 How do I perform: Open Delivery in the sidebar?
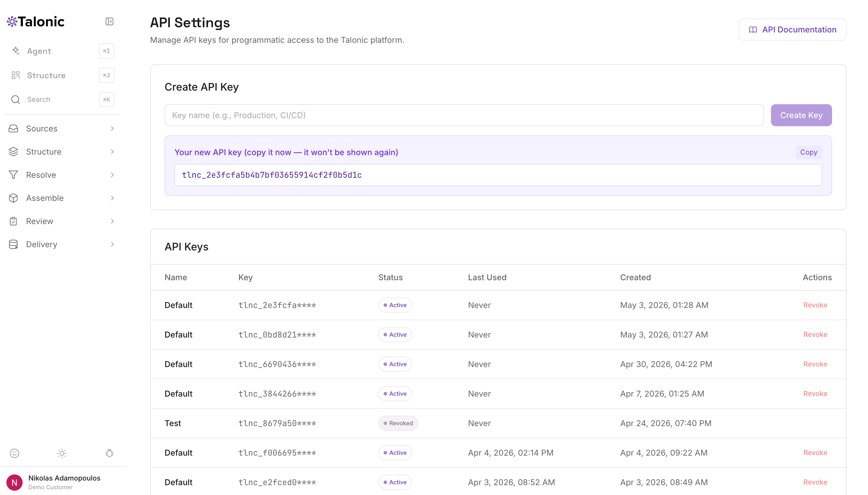[62, 244]
